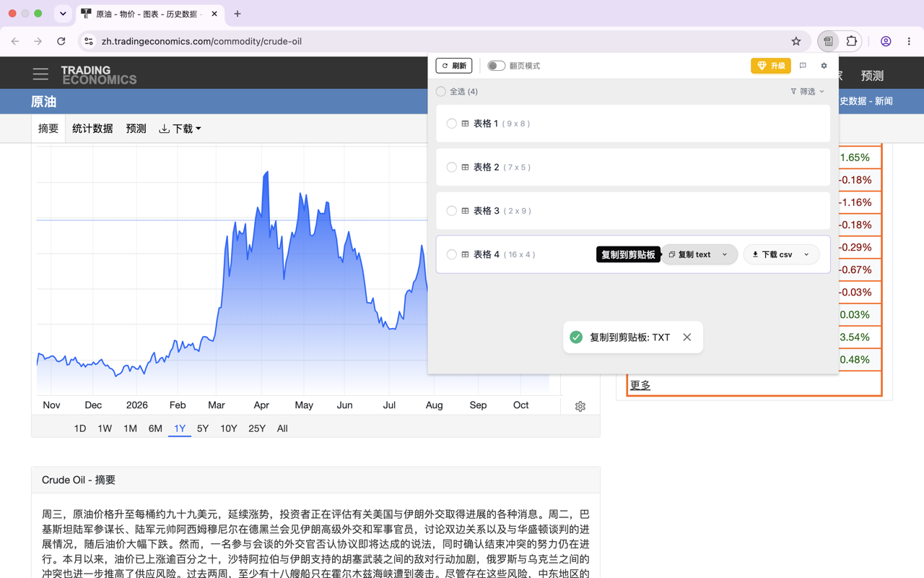
Task: Open the hamburger menu on Trading Economics
Action: (x=40, y=74)
